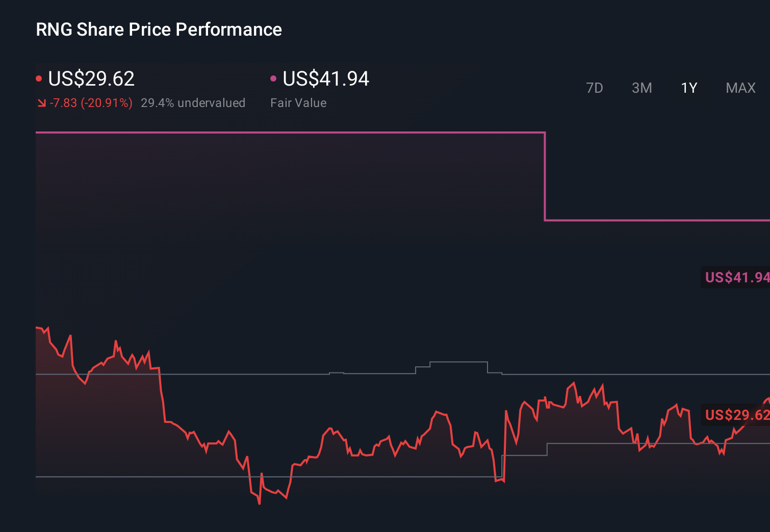Click the lowest dip of the price chart
The height and width of the screenshot is (532, 770).
click(x=259, y=503)
